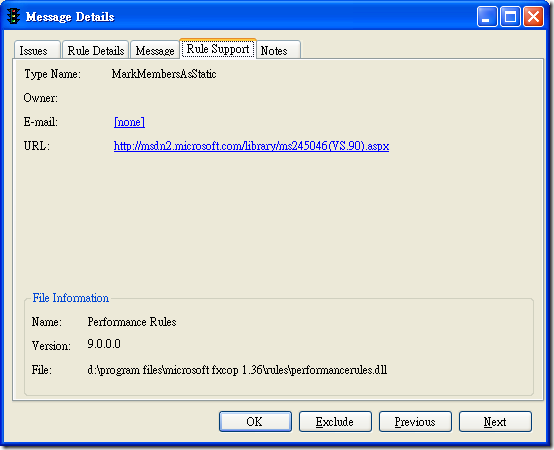Viewport: 554px width, 450px height.
Task: Click the Message Details title bar text
Action: (x=70, y=17)
